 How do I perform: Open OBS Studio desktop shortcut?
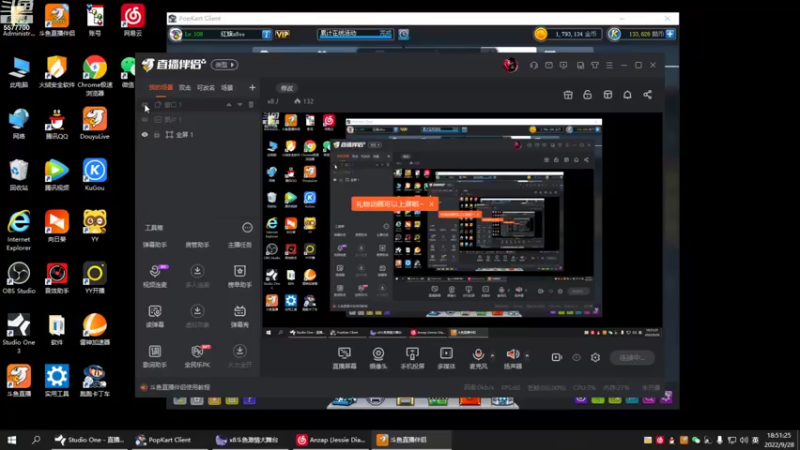[19, 278]
